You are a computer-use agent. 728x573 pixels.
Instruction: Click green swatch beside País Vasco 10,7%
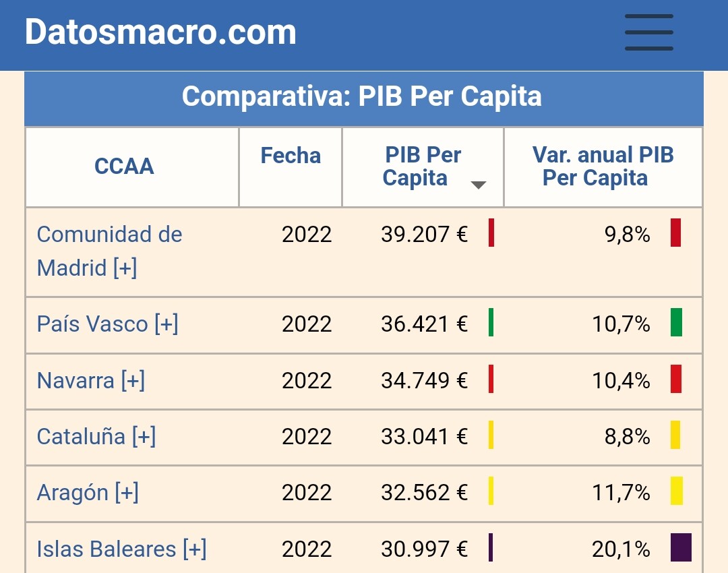point(676,322)
